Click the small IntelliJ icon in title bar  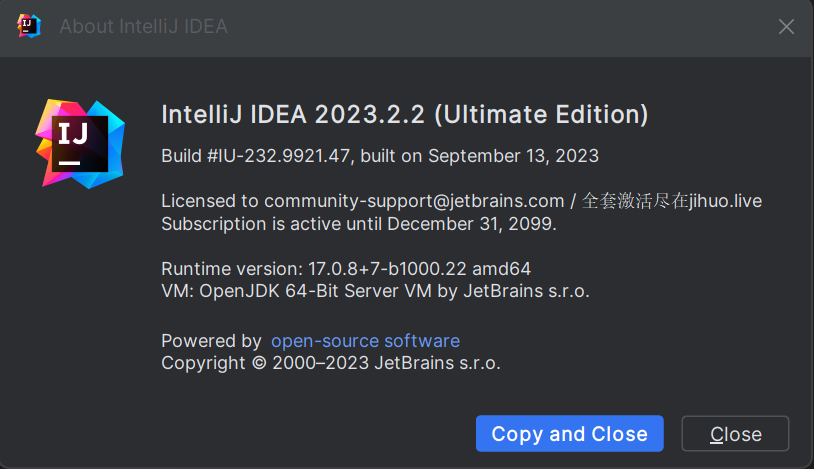coord(29,26)
